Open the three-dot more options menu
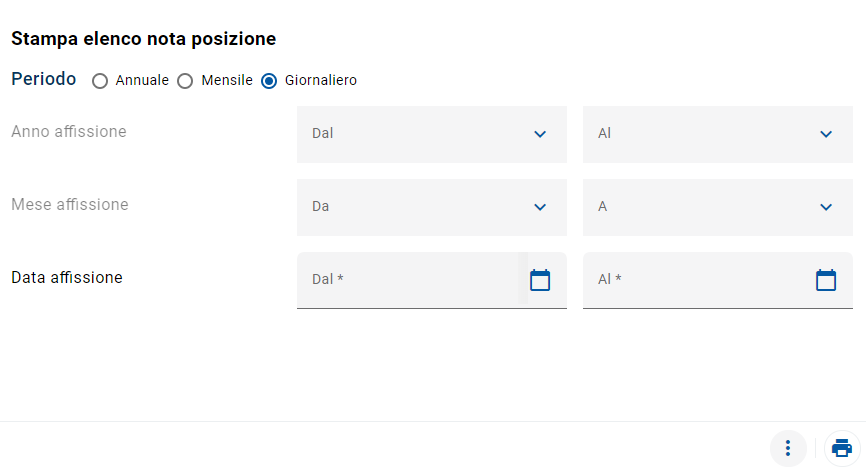This screenshot has width=866, height=469. coord(788,448)
